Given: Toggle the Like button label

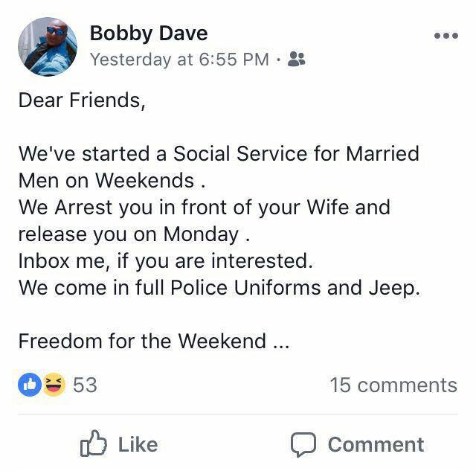Looking at the screenshot, I should tap(138, 445).
